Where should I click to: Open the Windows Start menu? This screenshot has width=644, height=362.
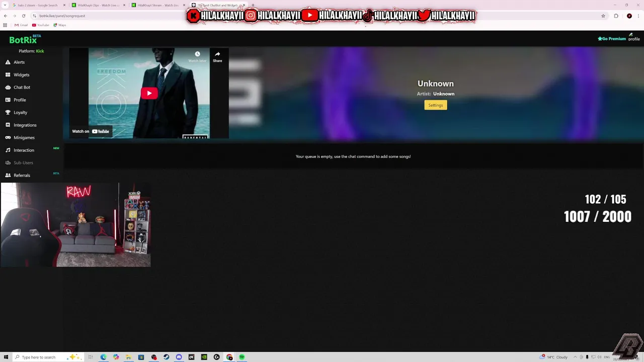[x=6, y=357]
